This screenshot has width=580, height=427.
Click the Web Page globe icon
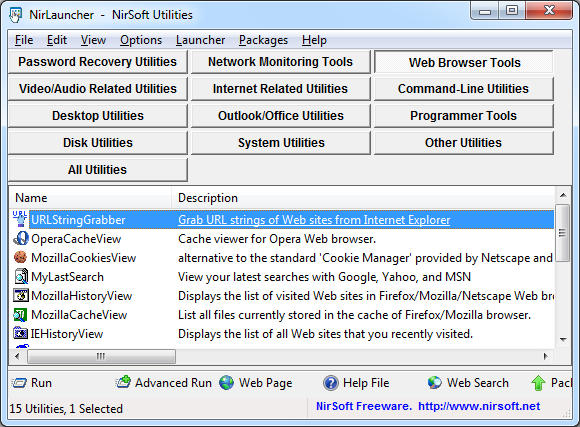pos(226,383)
